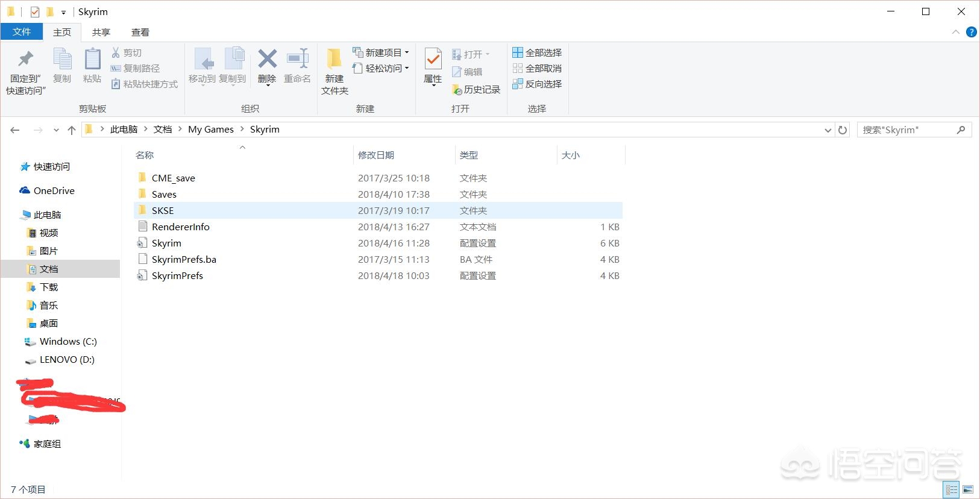Click Paste shortcut (粘贴快捷方式)
980x499 pixels.
point(145,84)
